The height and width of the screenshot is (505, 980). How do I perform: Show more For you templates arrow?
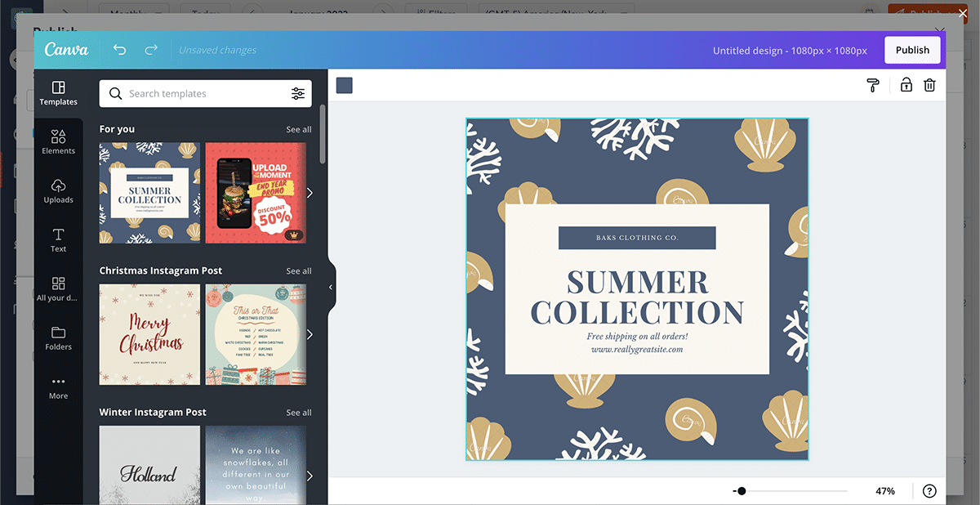tap(310, 194)
